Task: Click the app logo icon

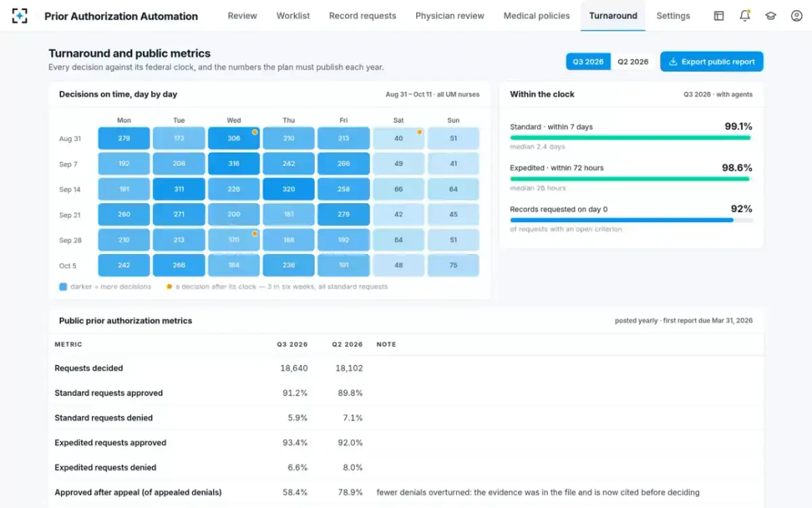Action: coord(20,16)
